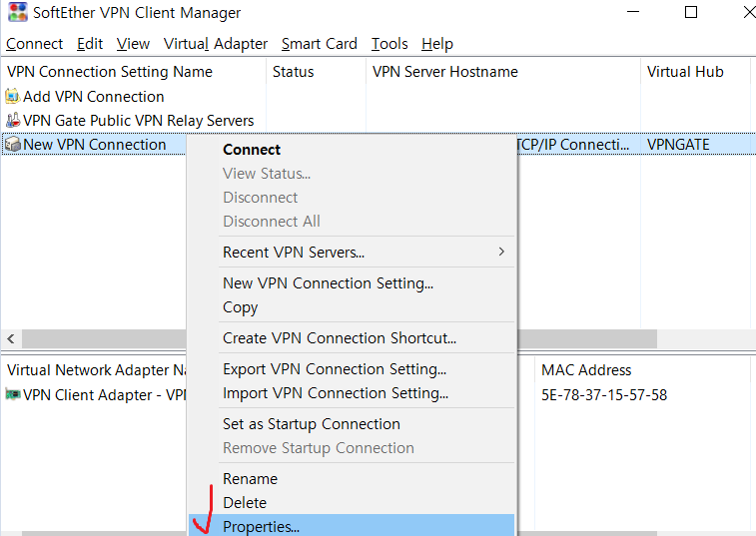The width and height of the screenshot is (756, 536).
Task: Click the horizontal scrollbar left arrow
Action: [x=11, y=338]
